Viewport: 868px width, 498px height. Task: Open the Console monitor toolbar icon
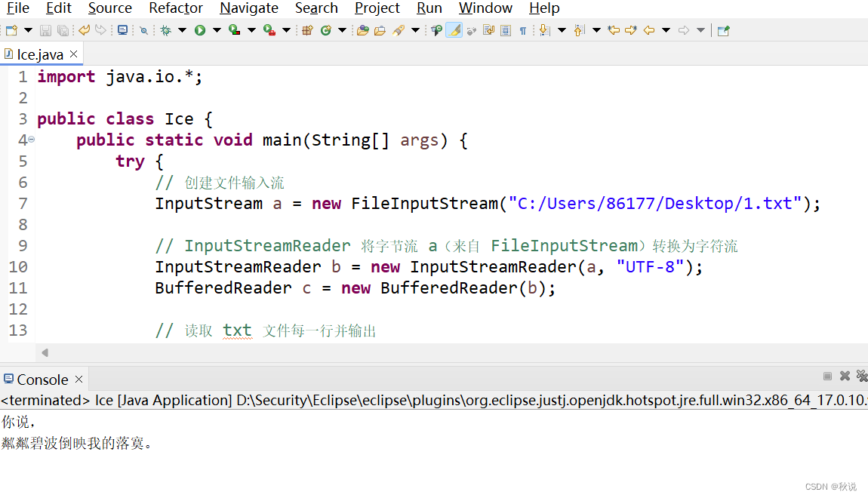pos(123,30)
